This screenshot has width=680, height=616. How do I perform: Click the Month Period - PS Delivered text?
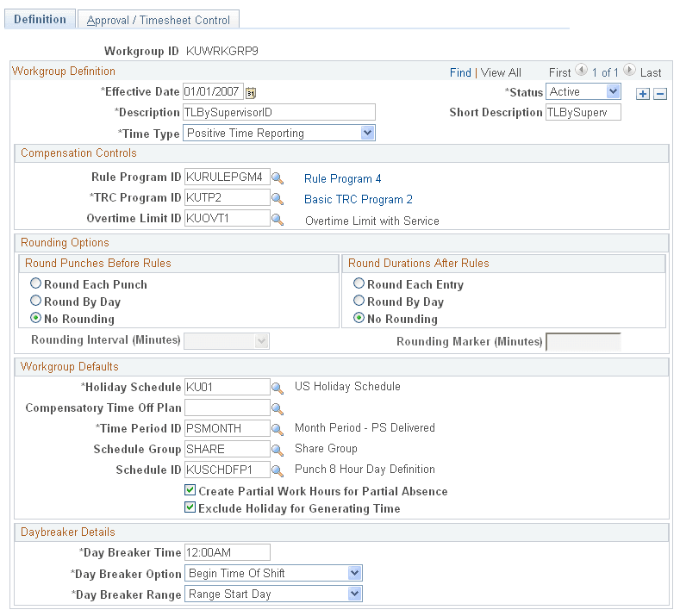point(365,428)
